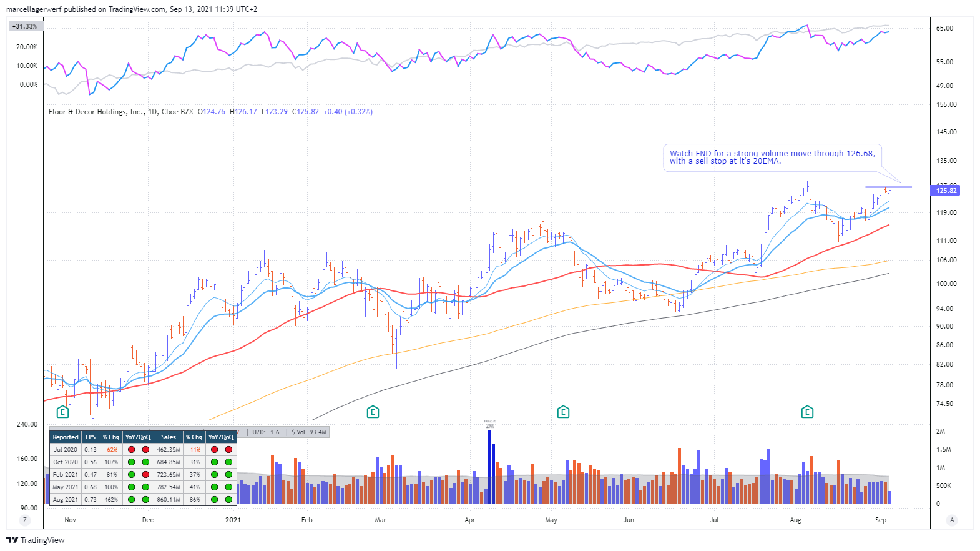Click the 'U/D: 1.6' stat

point(267,432)
